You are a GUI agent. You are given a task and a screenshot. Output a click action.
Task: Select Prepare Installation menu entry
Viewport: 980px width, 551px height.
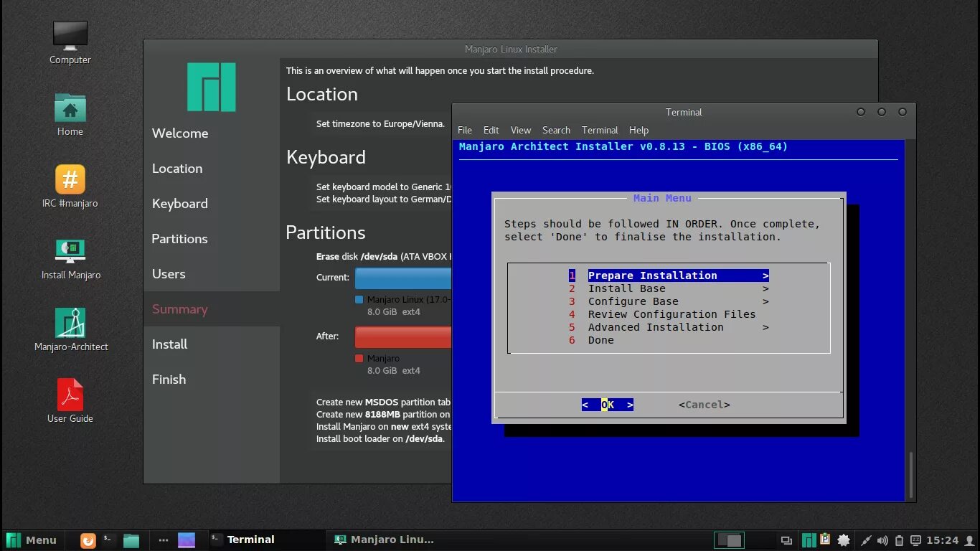[669, 275]
